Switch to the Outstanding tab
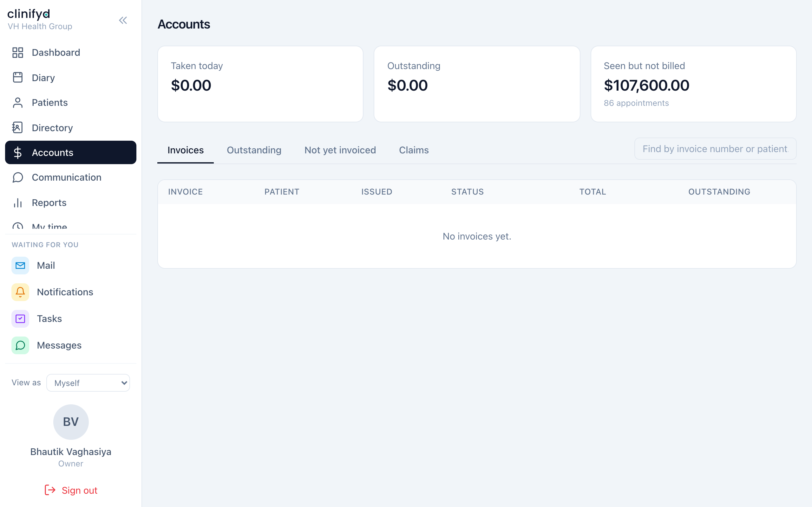The image size is (812, 507). [x=254, y=150]
